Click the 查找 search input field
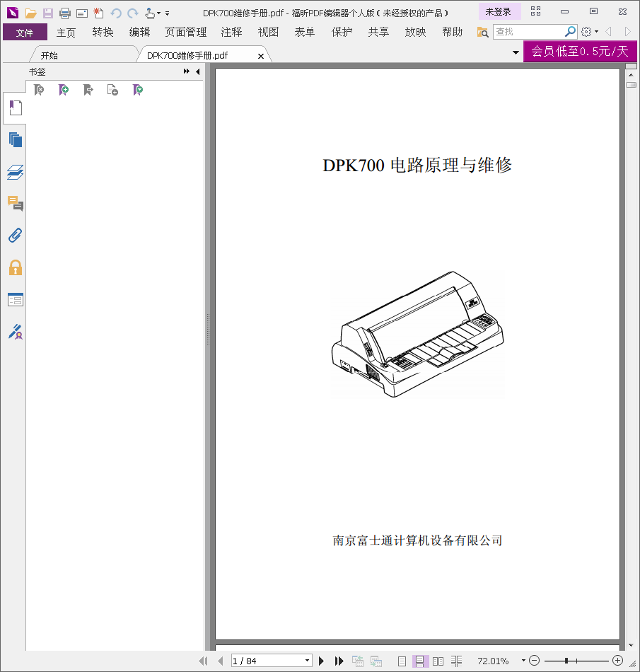Screen dimensions: 640x672 coord(529,32)
